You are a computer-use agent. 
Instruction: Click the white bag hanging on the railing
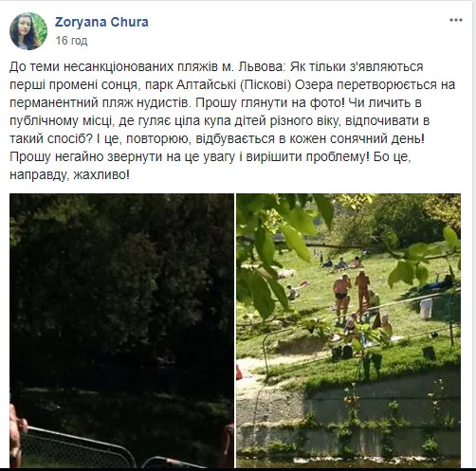click(x=426, y=309)
